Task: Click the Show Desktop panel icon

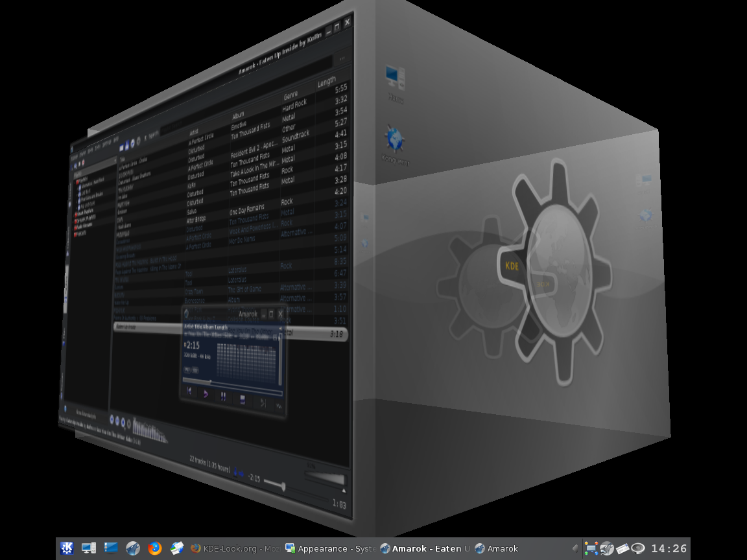Action: (110, 548)
